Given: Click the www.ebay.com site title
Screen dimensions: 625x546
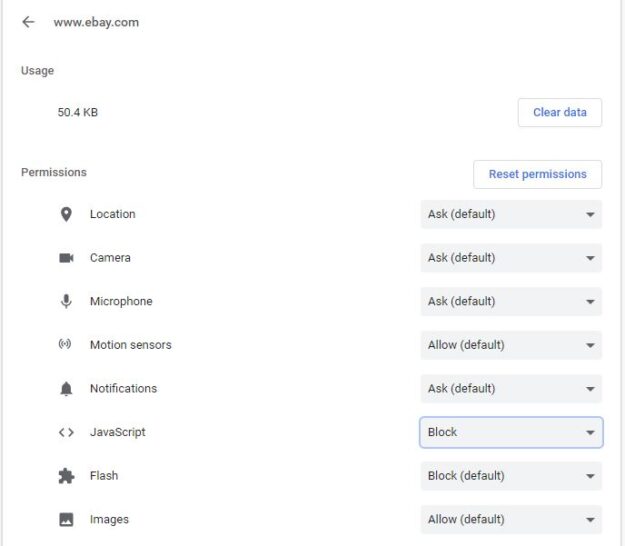Looking at the screenshot, I should pos(96,22).
